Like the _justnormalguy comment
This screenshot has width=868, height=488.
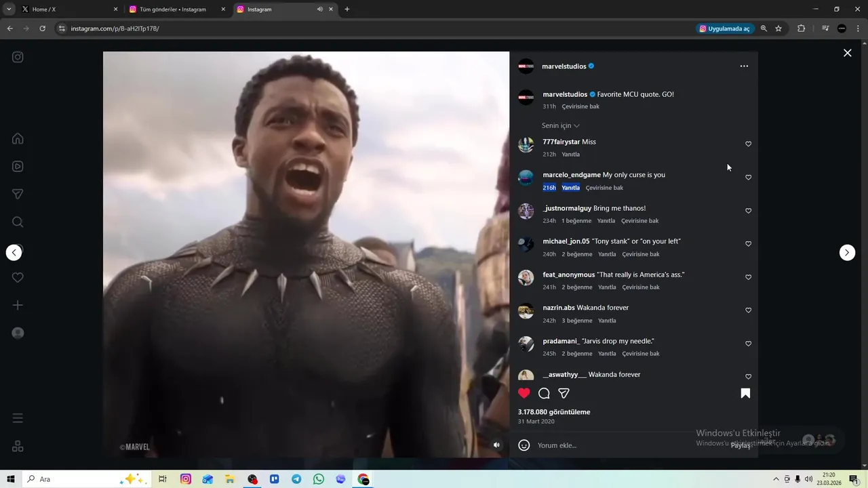[x=749, y=211]
